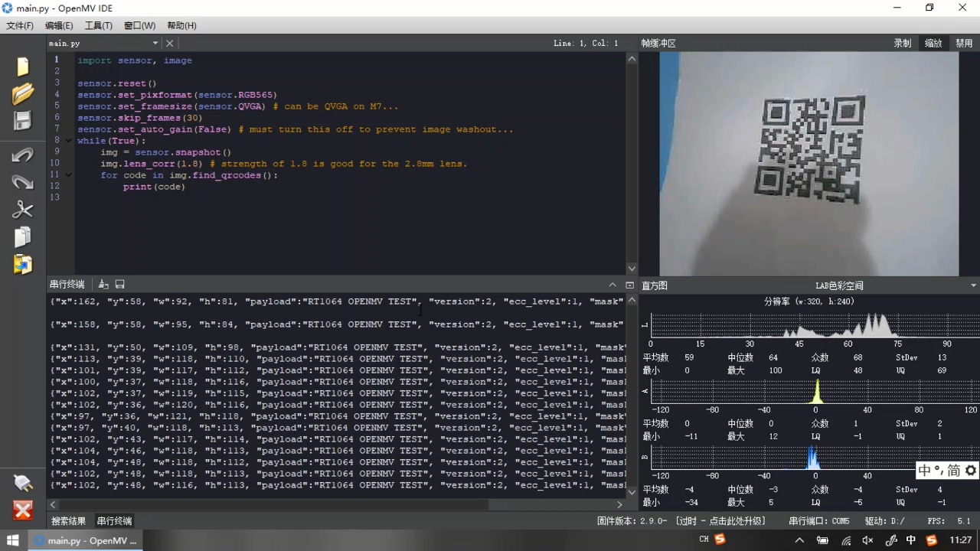Image resolution: width=980 pixels, height=551 pixels.
Task: Cut the selection with the scissors icon
Action: 23,209
